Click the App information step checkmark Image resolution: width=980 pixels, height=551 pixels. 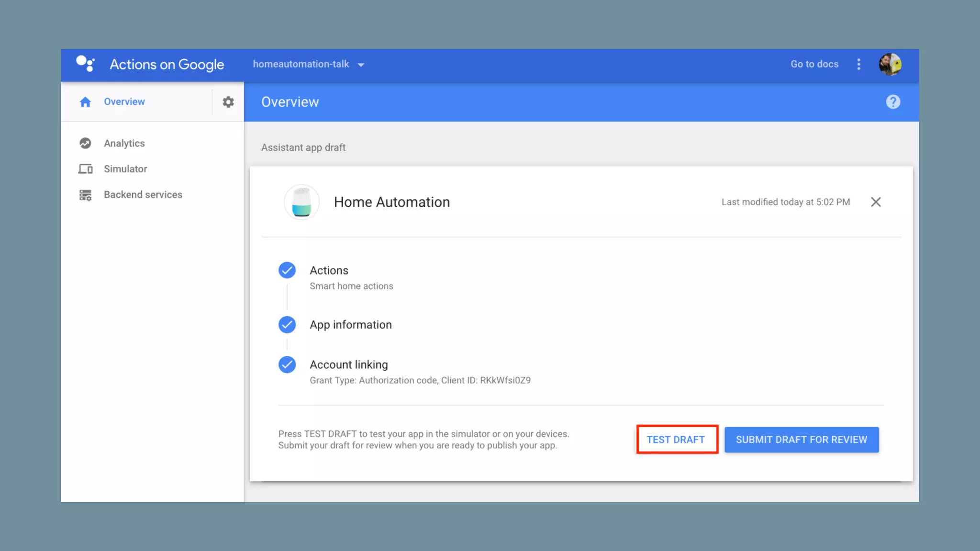point(287,325)
